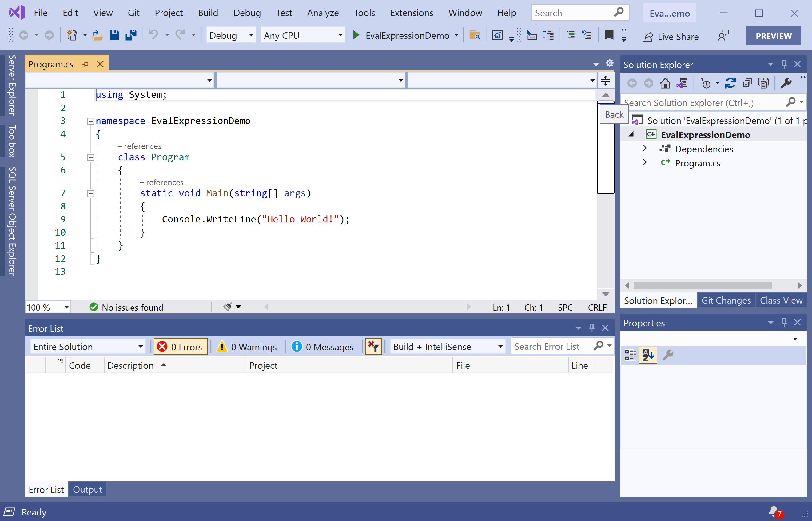Toggle the 0 Warnings filter button

(247, 347)
